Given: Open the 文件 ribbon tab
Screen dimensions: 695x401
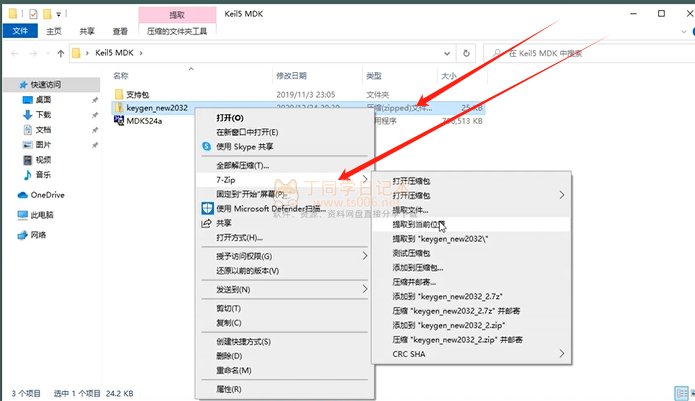Looking at the screenshot, I should [19, 31].
